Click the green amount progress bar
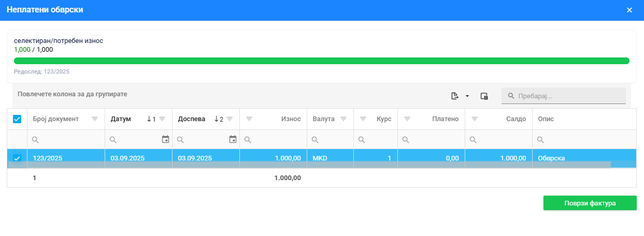 point(321,61)
